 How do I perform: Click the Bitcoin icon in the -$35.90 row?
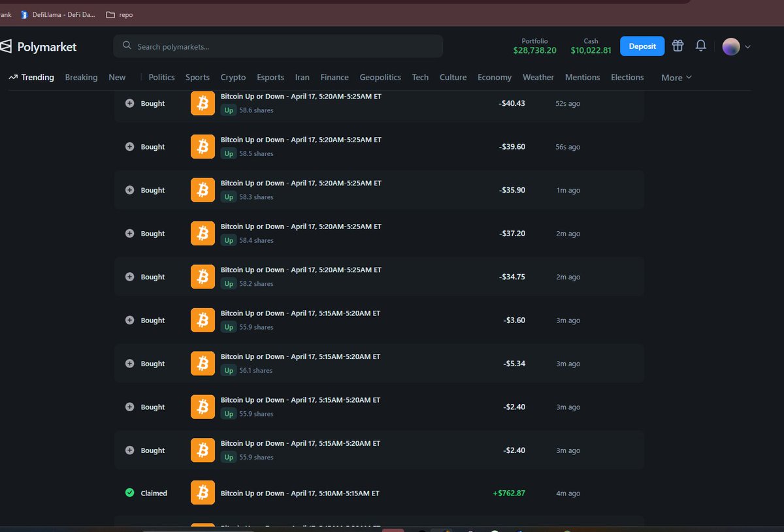click(x=203, y=190)
